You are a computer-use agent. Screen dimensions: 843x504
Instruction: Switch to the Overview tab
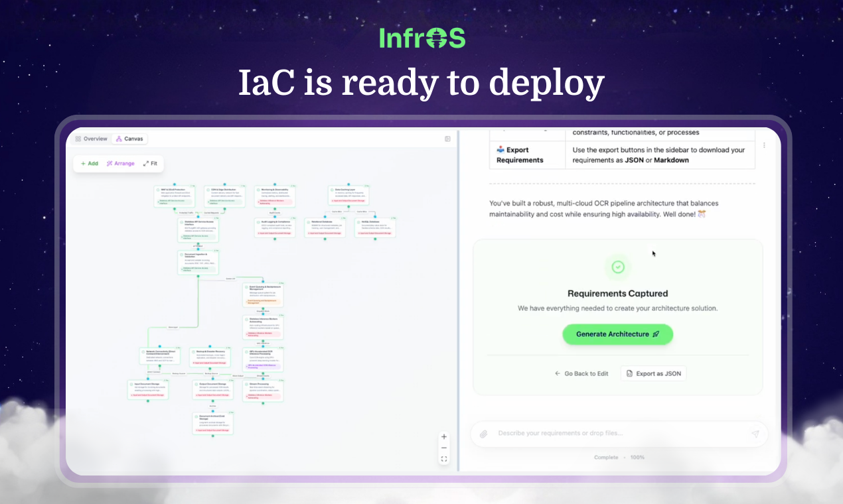(x=92, y=139)
